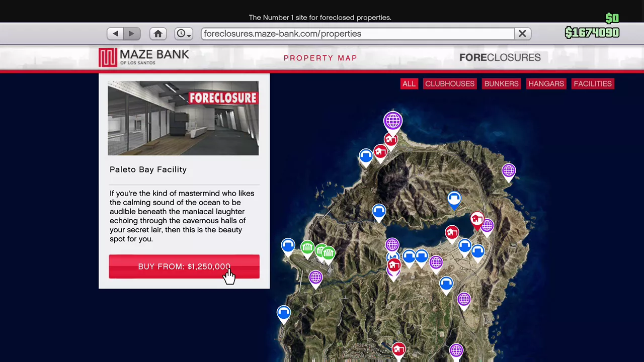Select red clubhouse marker with red pointer

coord(477,220)
